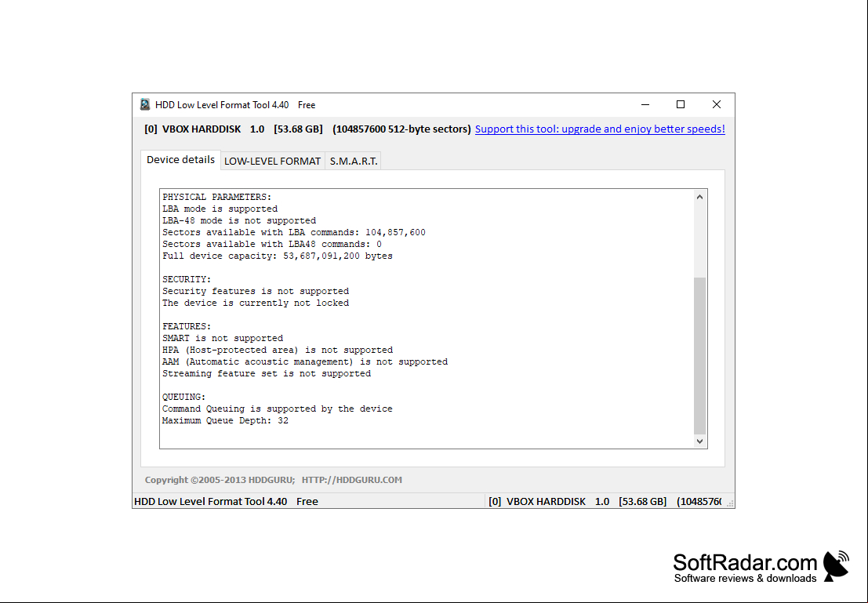The image size is (868, 603).
Task: Click 'Sectors available with LBA48 commands: 0'
Action: pyautogui.click(x=272, y=244)
